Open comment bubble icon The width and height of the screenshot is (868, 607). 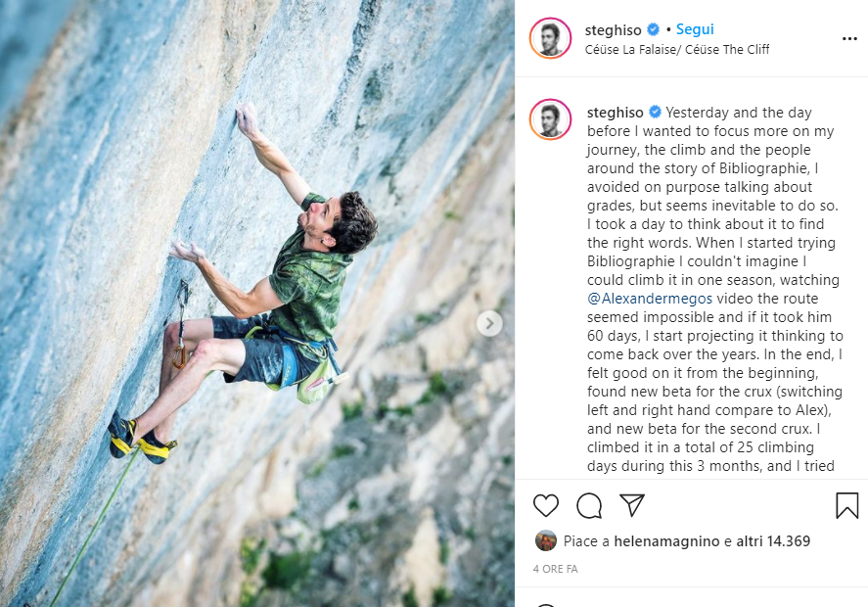[589, 505]
